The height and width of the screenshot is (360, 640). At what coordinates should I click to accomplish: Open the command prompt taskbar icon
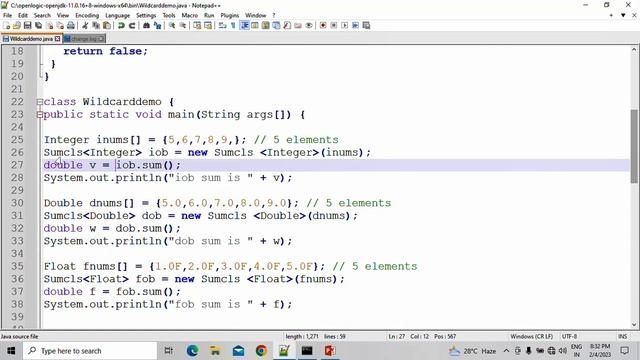pyautogui.click(x=307, y=351)
